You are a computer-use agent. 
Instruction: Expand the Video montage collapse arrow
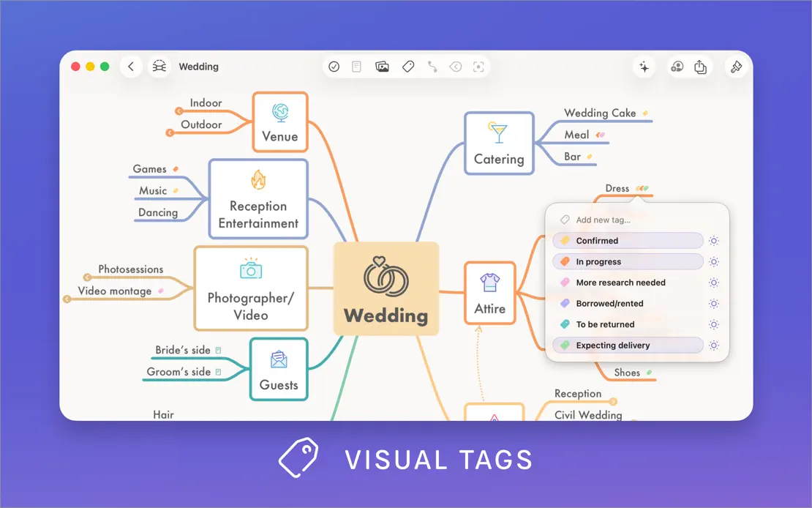(x=67, y=299)
